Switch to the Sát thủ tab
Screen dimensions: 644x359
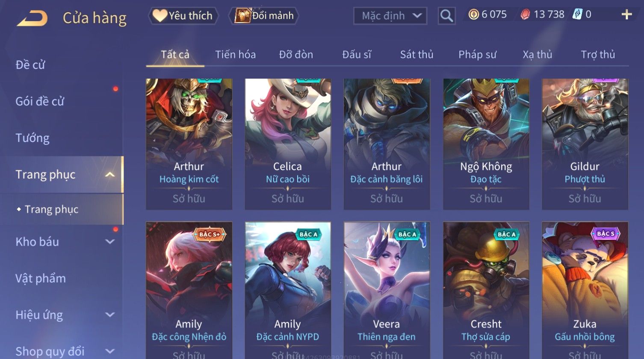coord(417,54)
